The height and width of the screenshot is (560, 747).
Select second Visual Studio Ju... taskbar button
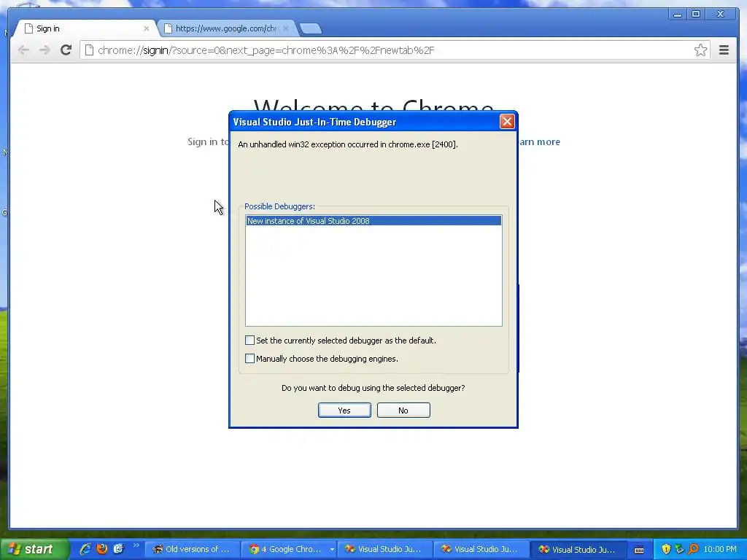481,550
